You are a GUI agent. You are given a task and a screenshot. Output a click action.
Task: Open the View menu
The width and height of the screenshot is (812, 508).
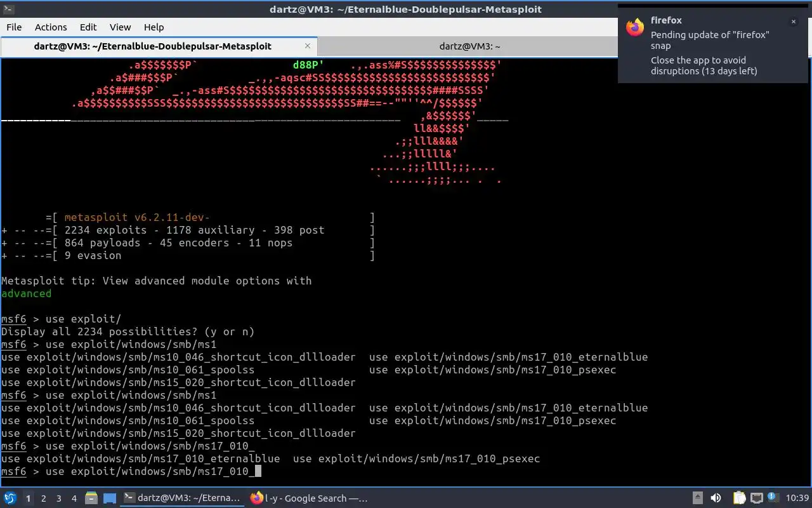coord(120,27)
